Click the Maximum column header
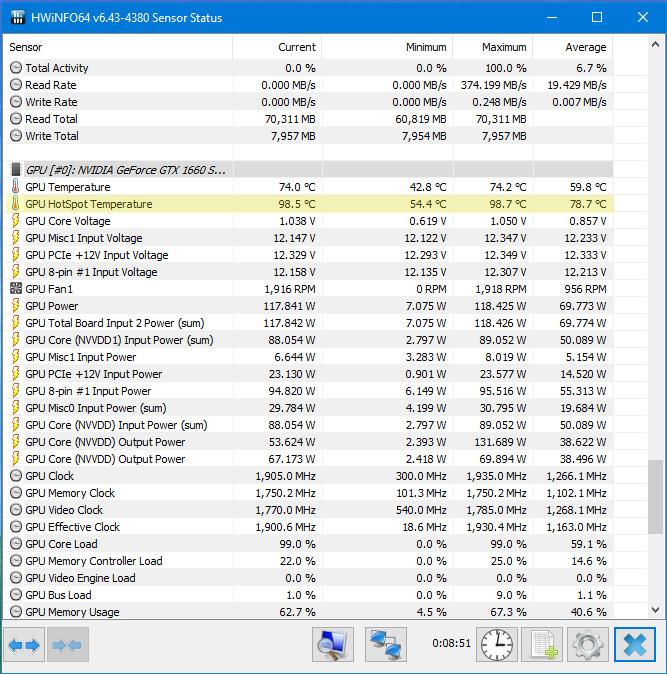This screenshot has height=674, width=667. (x=493, y=47)
